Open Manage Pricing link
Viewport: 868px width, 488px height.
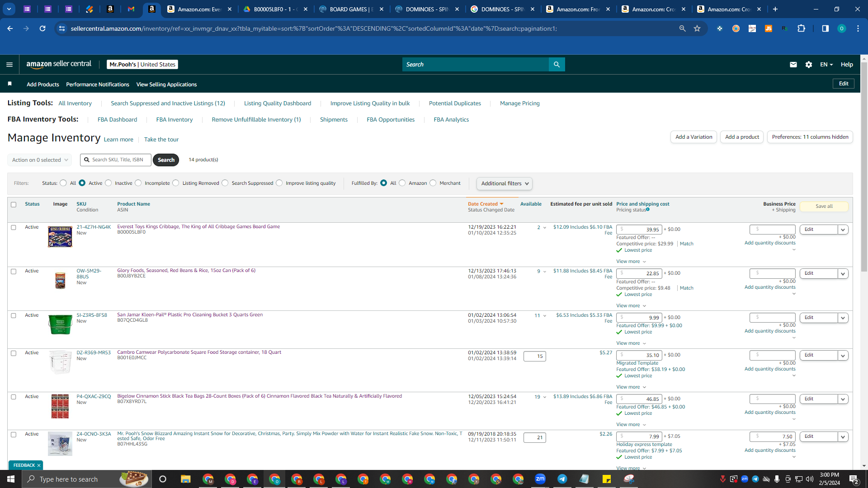519,103
